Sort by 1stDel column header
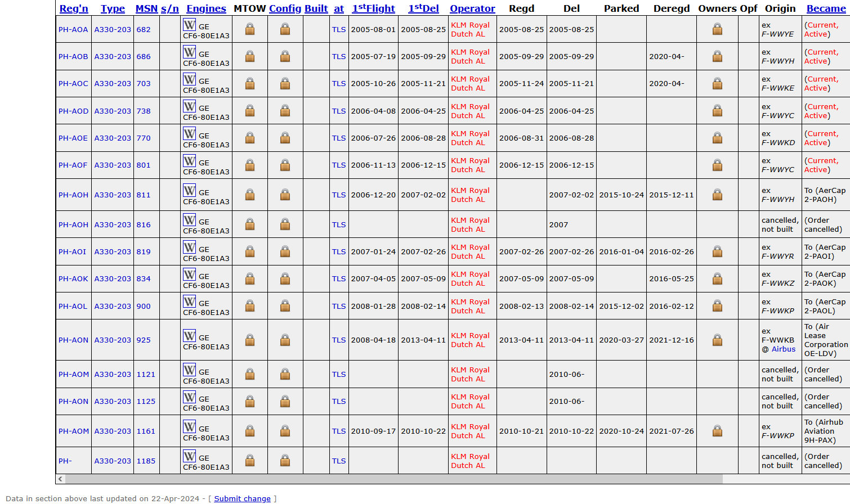850x504 pixels. 423,8
